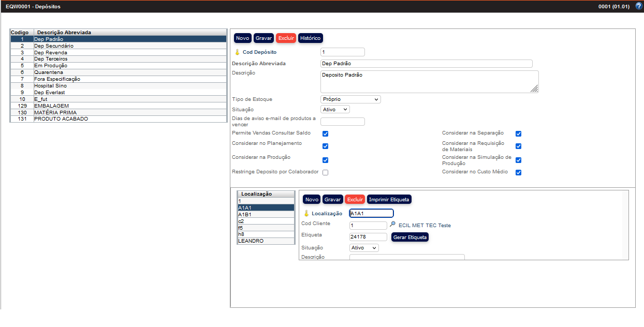This screenshot has height=327, width=644.
Task: Expand the location Situação dropdown
Action: (x=364, y=248)
